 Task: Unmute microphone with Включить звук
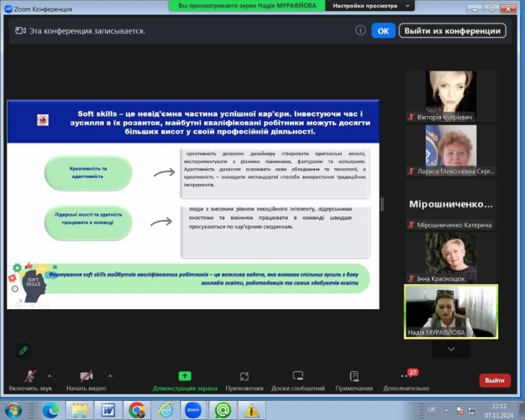tap(30, 376)
